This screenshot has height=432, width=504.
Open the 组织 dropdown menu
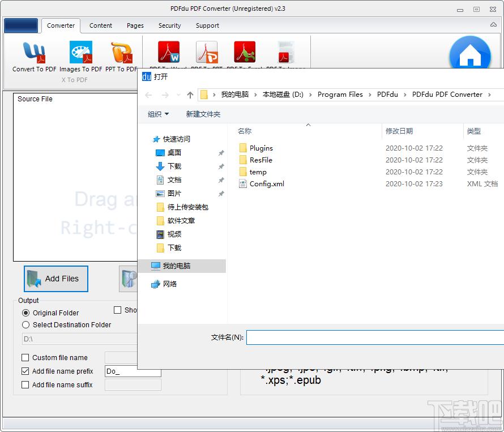[x=158, y=114]
